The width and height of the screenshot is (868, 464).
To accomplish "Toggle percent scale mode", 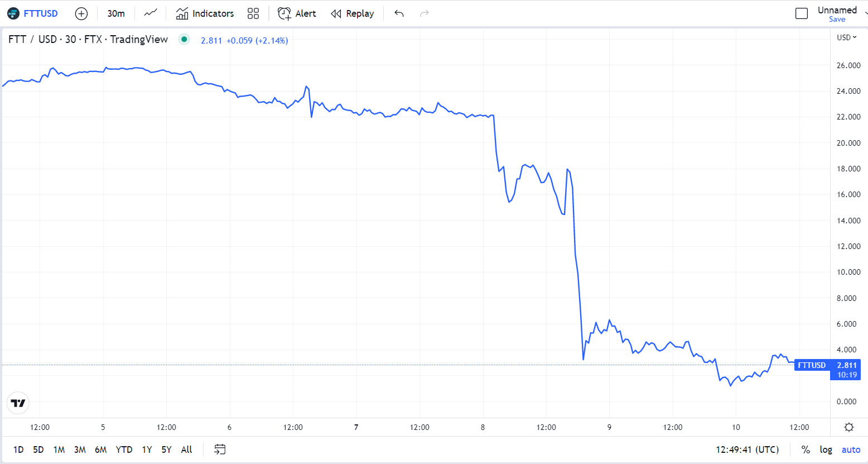I will coord(806,449).
